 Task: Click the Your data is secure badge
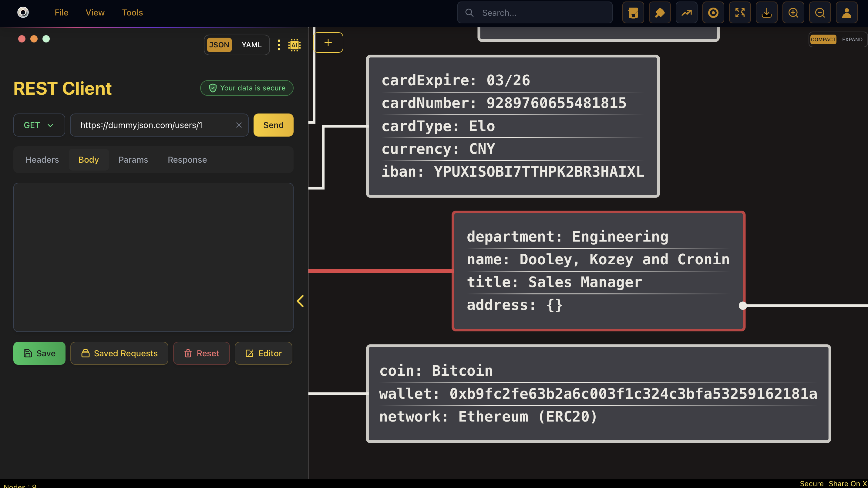[x=247, y=88]
